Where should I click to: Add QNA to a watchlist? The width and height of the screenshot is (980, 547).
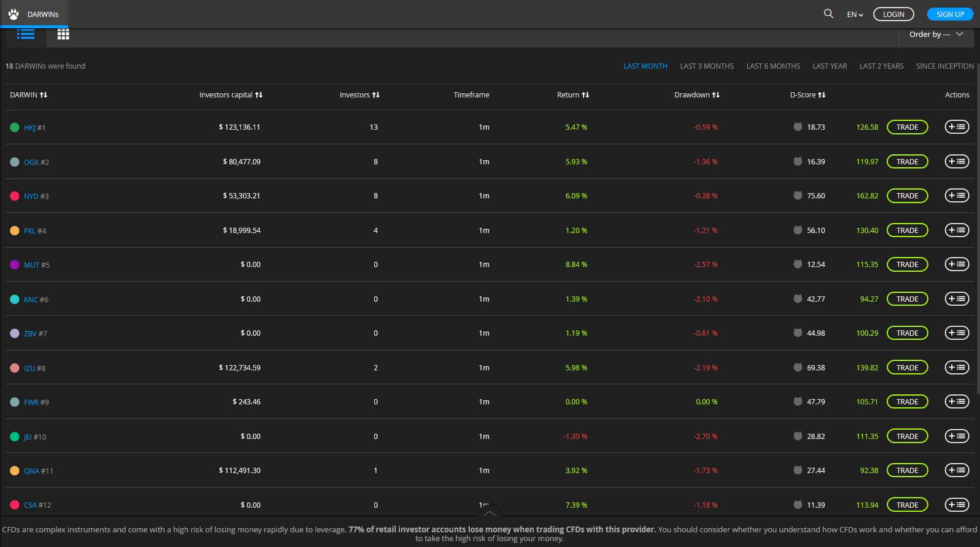point(957,470)
